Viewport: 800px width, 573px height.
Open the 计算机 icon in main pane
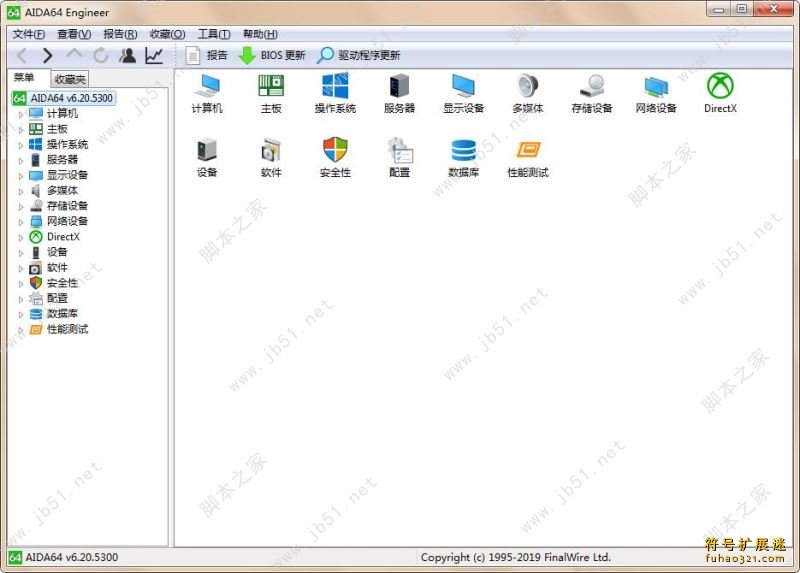point(207,93)
